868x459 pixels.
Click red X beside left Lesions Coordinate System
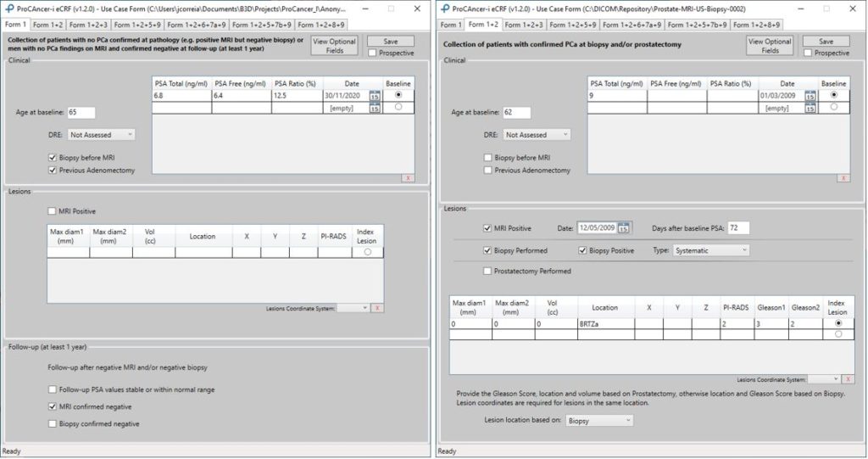(x=377, y=308)
